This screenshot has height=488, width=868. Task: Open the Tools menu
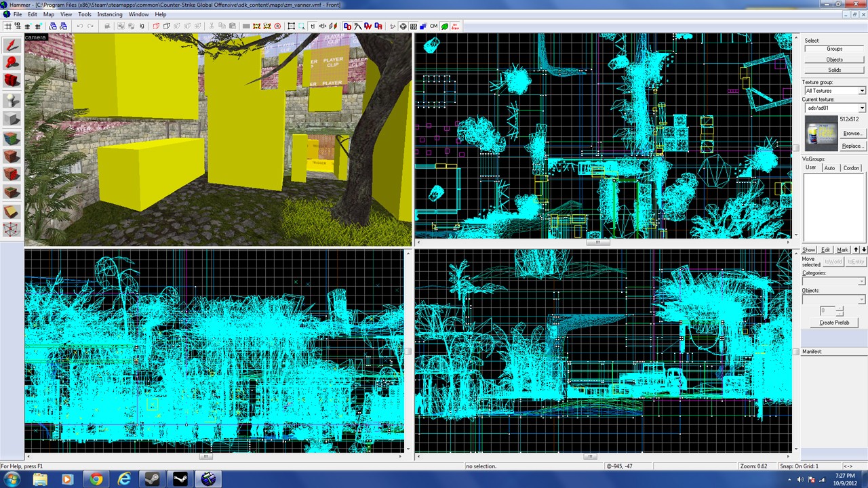(85, 14)
